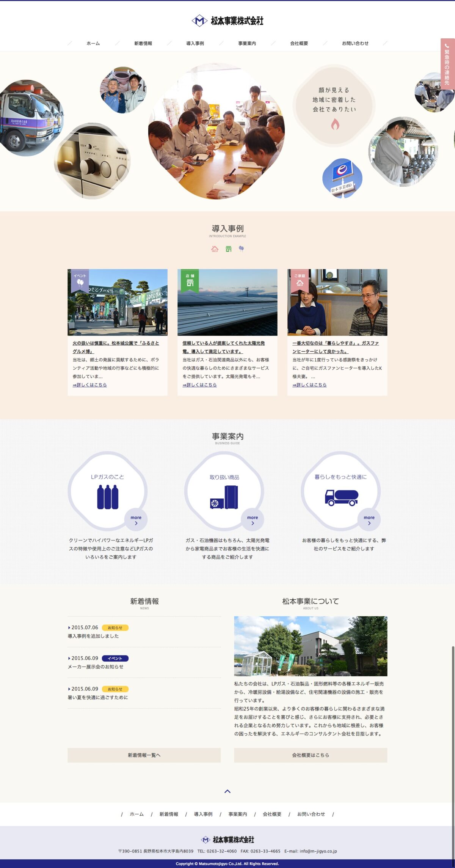The width and height of the screenshot is (455, 868).
Task: Click the info@m-jigyo.co.jp email text
Action: point(318,851)
